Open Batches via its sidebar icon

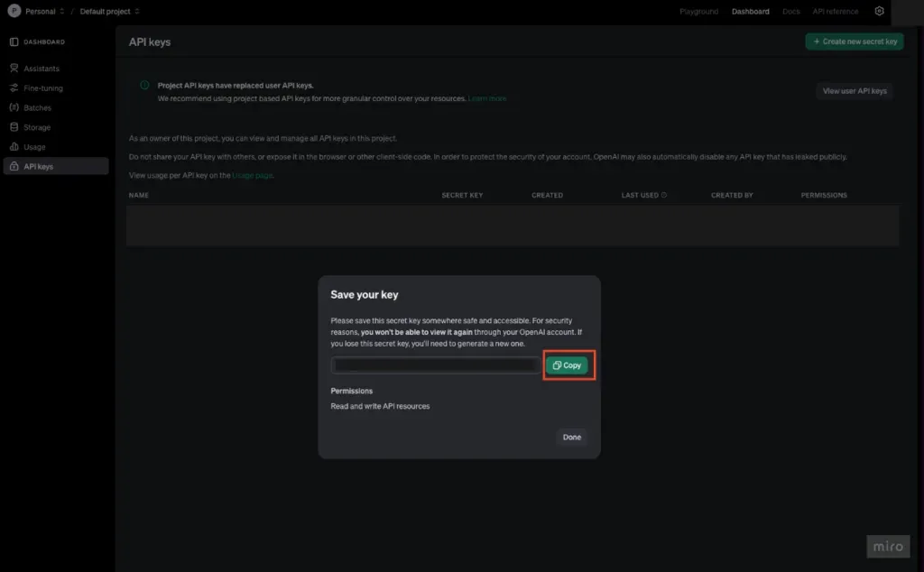[14, 107]
